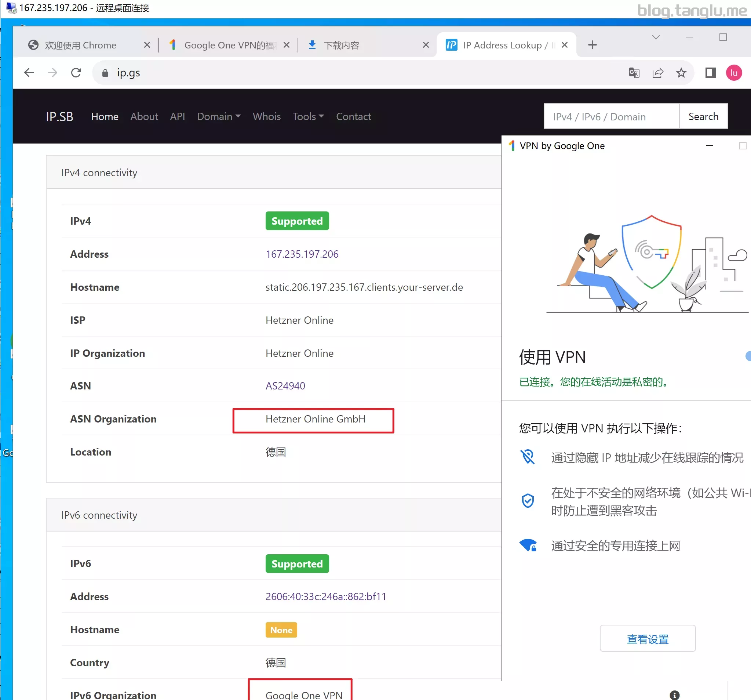The height and width of the screenshot is (700, 751).
Task: Close the IP Address Lookup tab
Action: pyautogui.click(x=564, y=45)
